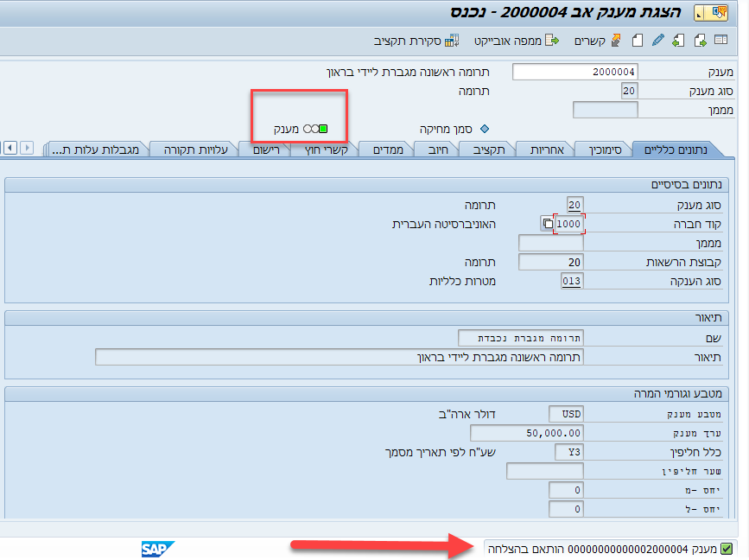Click text שע"ח לפי תאריך מסמך
This screenshot has width=749, height=560.
tap(440, 453)
